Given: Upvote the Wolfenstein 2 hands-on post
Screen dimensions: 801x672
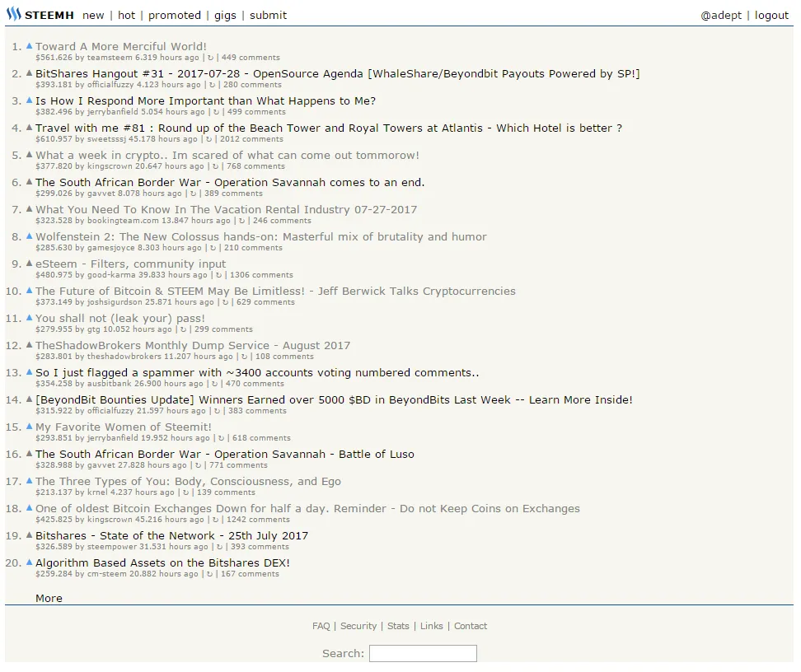Looking at the screenshot, I should pos(29,236).
